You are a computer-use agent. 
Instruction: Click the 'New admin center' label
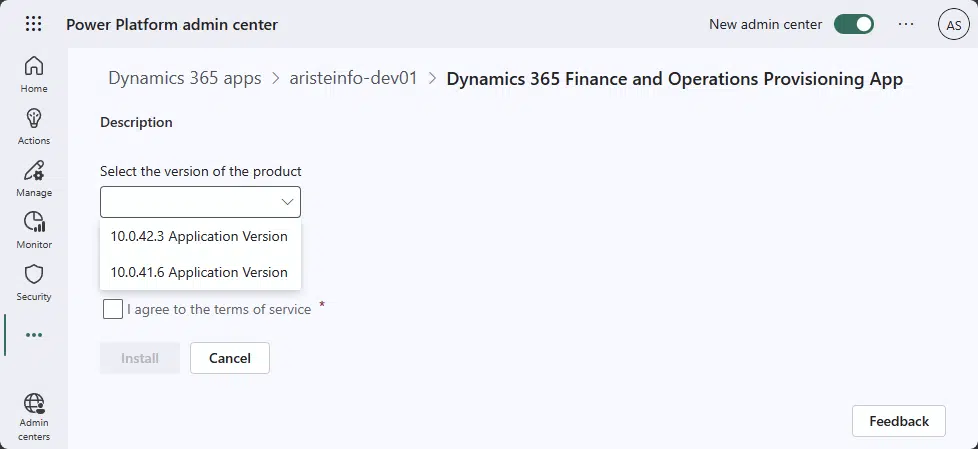[x=765, y=24]
